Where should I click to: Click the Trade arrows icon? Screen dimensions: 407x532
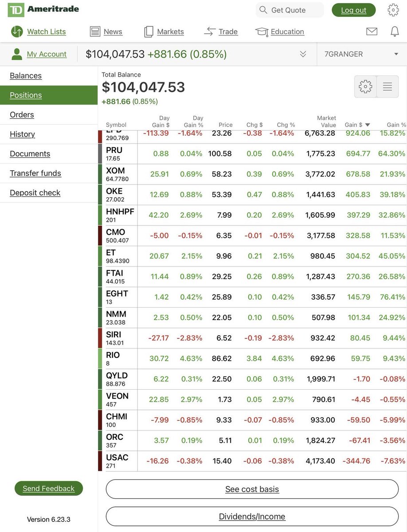[210, 31]
